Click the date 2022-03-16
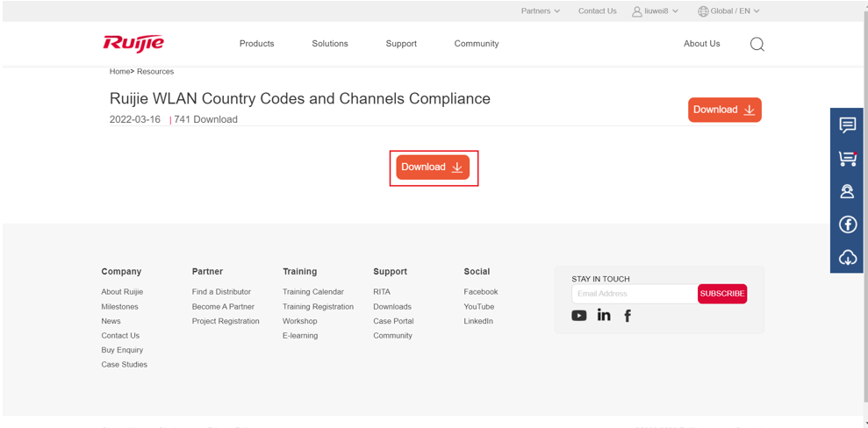The height and width of the screenshot is (428, 868). 135,119
